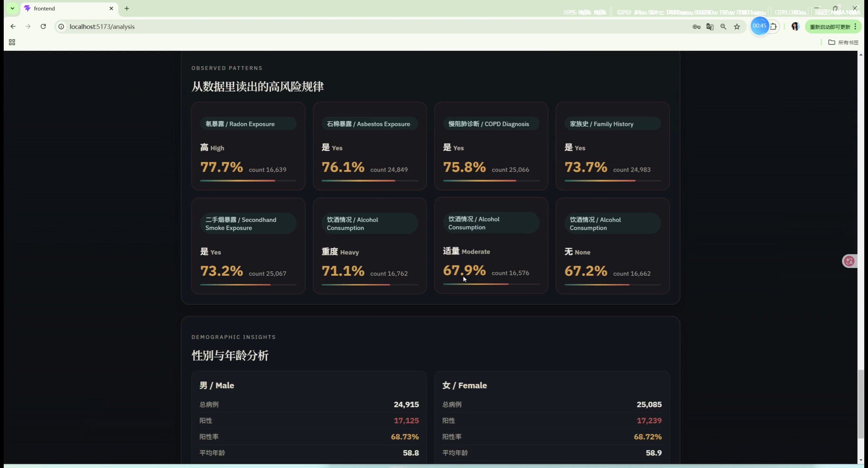Image resolution: width=868 pixels, height=468 pixels.
Task: Open the apps grid shortcut
Action: pos(12,42)
